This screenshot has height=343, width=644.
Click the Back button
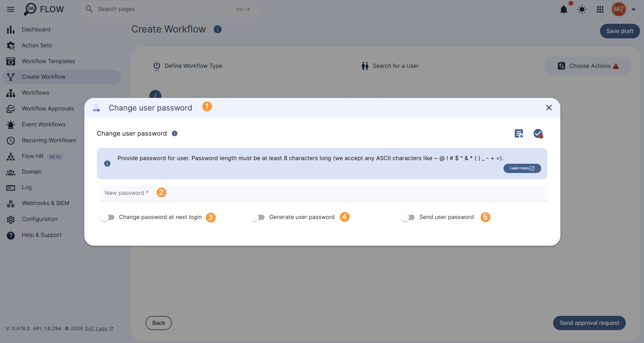(x=159, y=323)
